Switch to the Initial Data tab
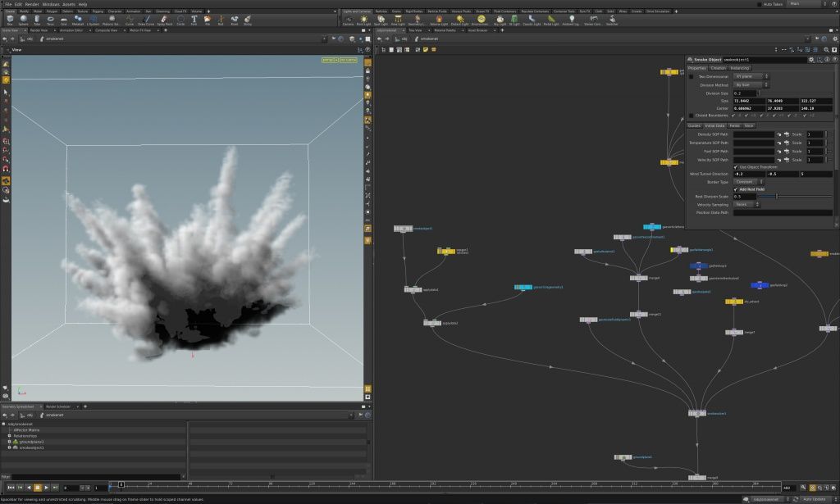The width and height of the screenshot is (840, 504). point(714,125)
